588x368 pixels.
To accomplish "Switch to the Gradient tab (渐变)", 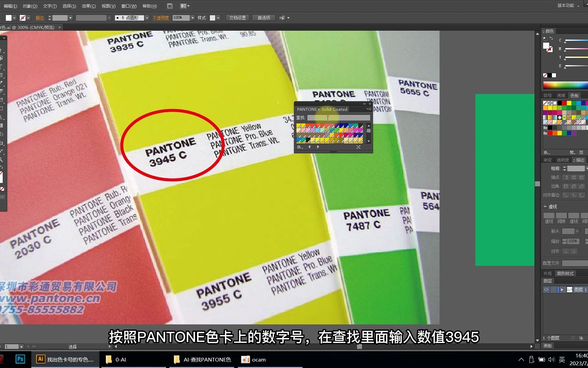I will 548,160.
